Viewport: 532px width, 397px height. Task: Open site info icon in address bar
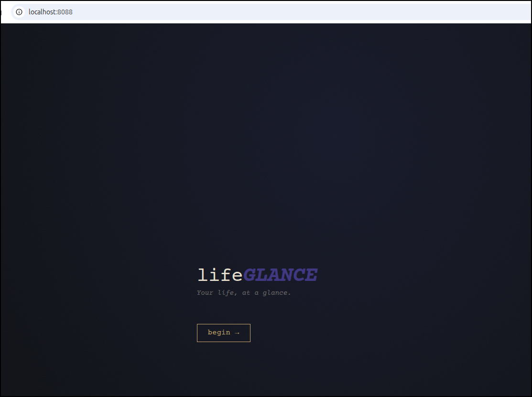19,12
